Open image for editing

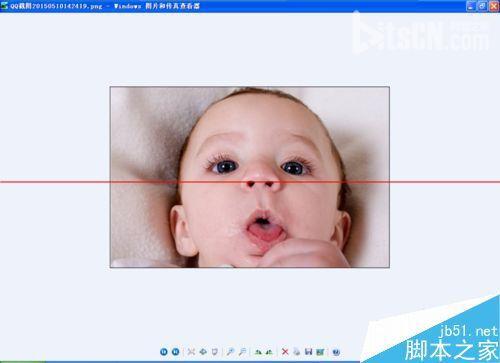pyautogui.click(x=321, y=352)
